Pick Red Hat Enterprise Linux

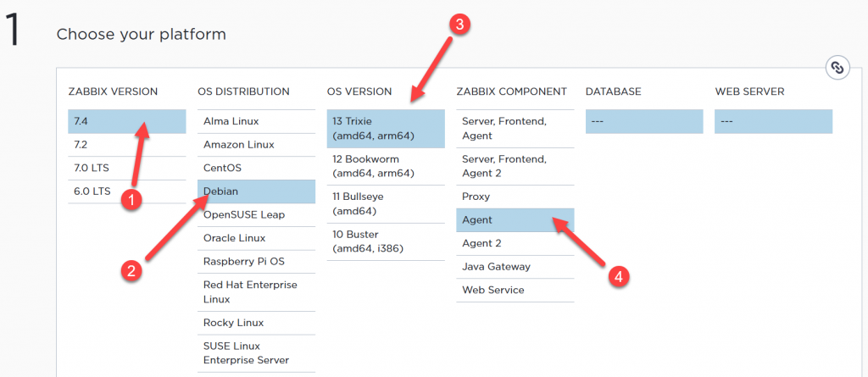(x=255, y=291)
